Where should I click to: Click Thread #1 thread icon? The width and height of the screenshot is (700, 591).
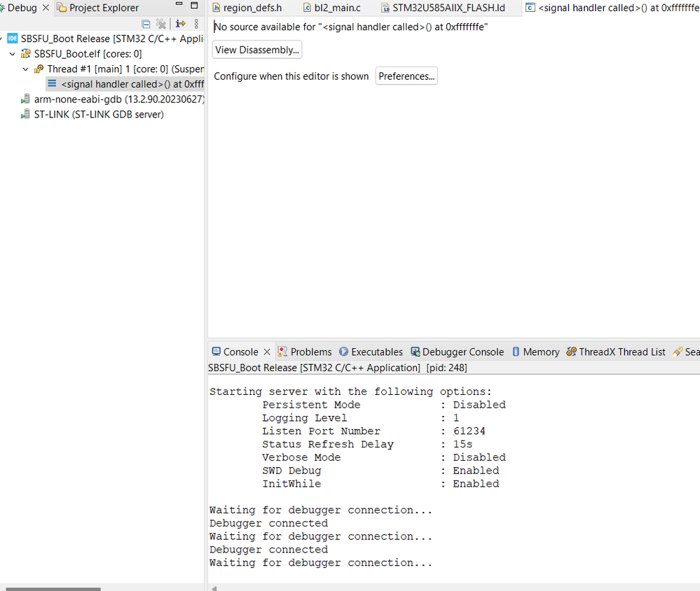[39, 69]
